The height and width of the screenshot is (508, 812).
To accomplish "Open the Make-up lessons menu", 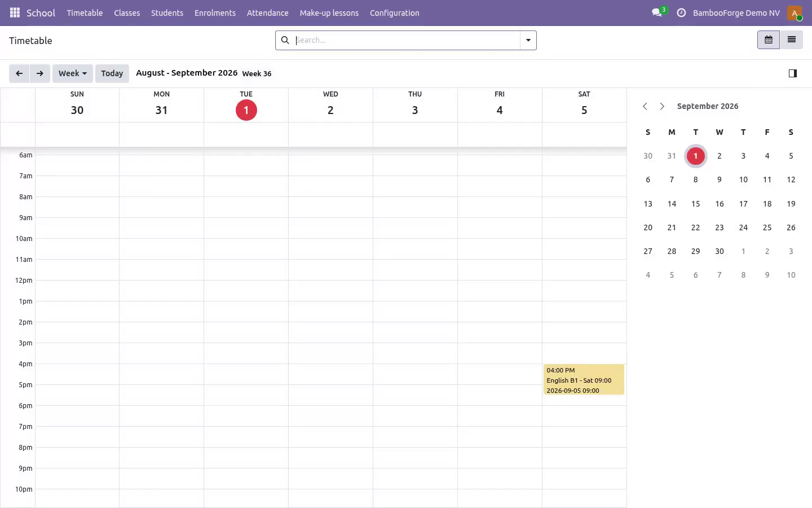I will coord(329,13).
